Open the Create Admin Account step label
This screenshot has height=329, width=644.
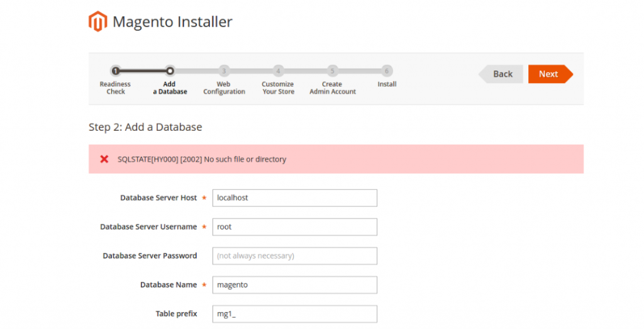(333, 88)
